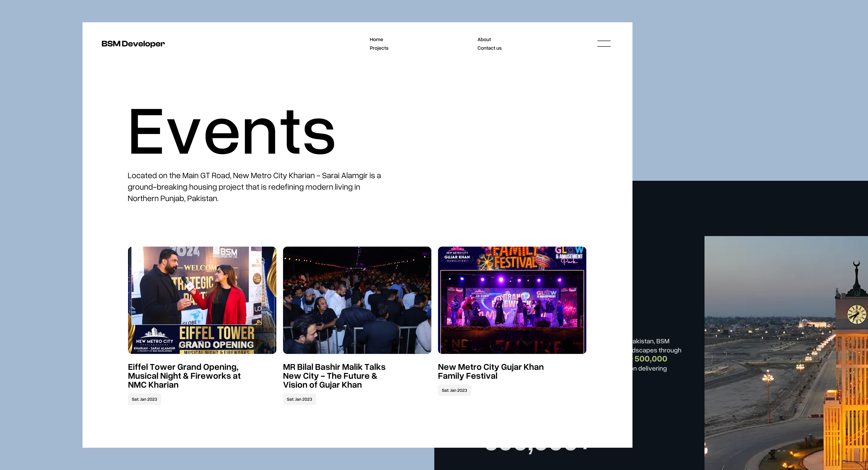
Task: Open the hamburger menu icon
Action: (604, 44)
